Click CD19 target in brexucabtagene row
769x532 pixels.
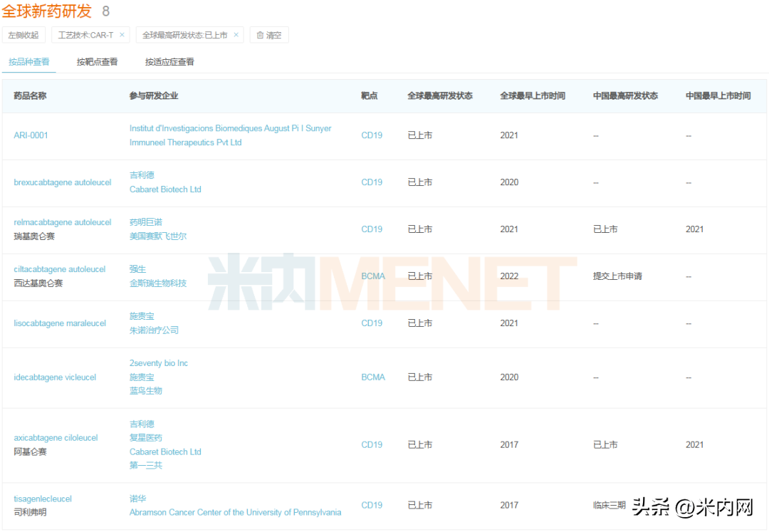(x=372, y=182)
